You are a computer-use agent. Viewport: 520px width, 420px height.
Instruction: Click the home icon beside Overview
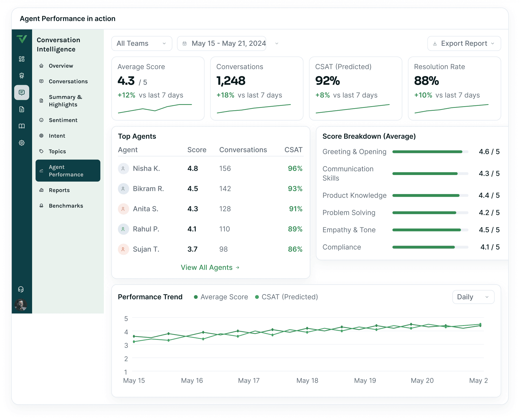click(x=41, y=66)
